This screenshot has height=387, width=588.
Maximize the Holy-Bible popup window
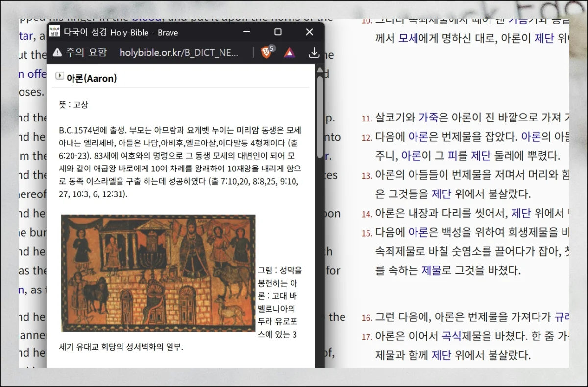(x=278, y=32)
